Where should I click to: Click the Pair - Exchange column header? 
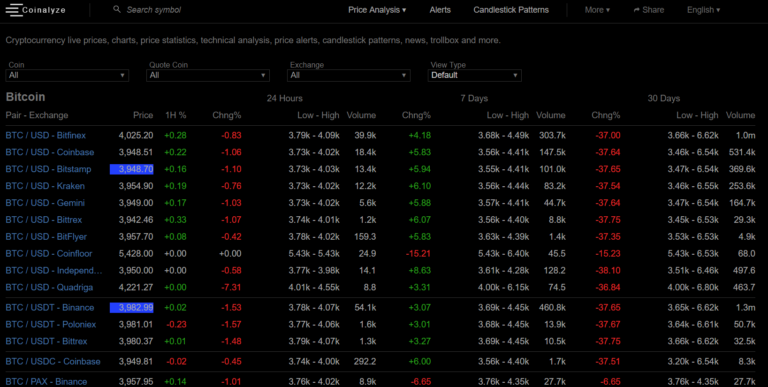point(37,116)
